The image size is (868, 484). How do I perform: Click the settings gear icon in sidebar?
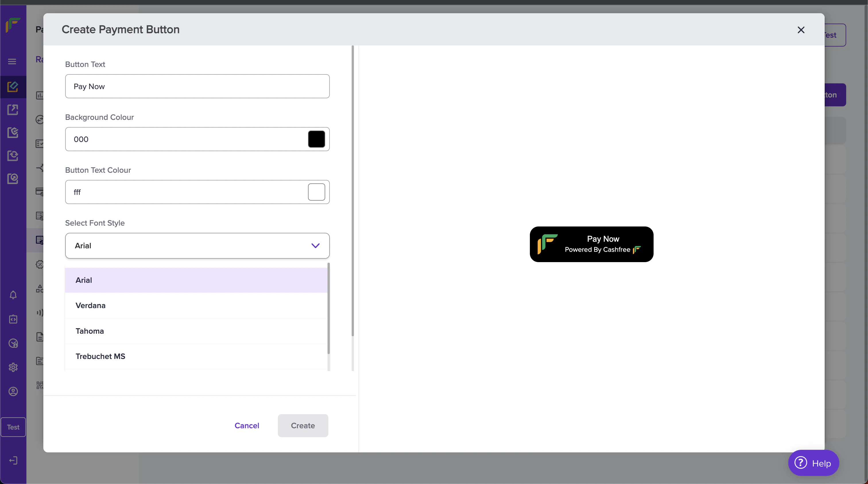tap(13, 367)
